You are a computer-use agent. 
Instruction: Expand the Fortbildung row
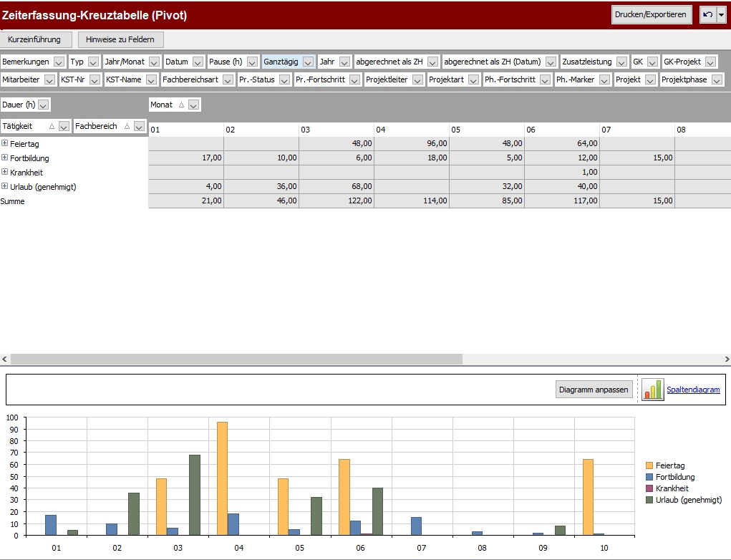coord(5,158)
